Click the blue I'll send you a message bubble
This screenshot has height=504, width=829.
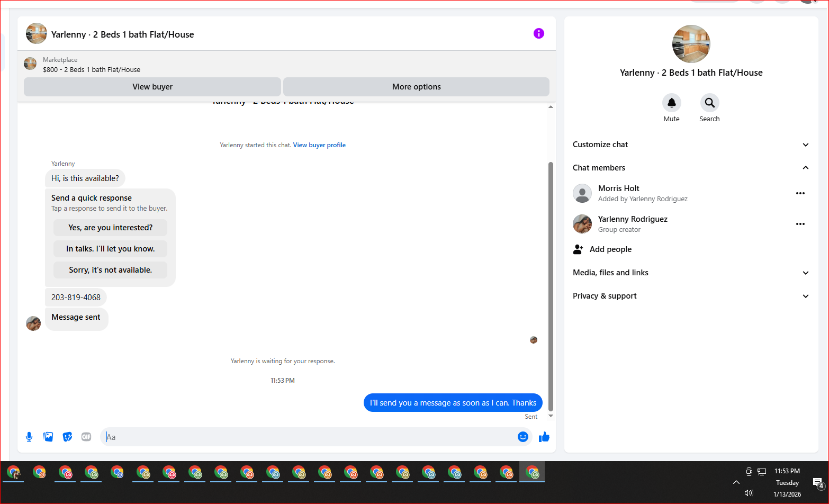pos(453,403)
